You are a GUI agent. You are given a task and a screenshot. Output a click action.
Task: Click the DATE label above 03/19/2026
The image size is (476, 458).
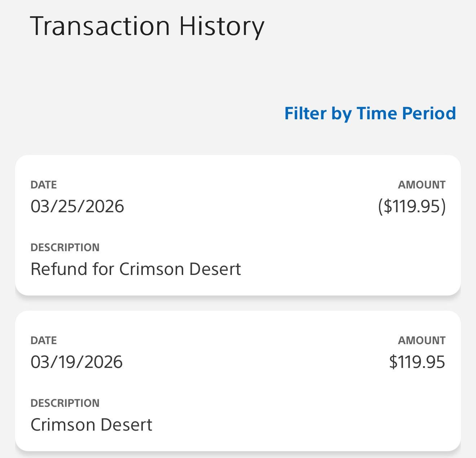point(44,341)
